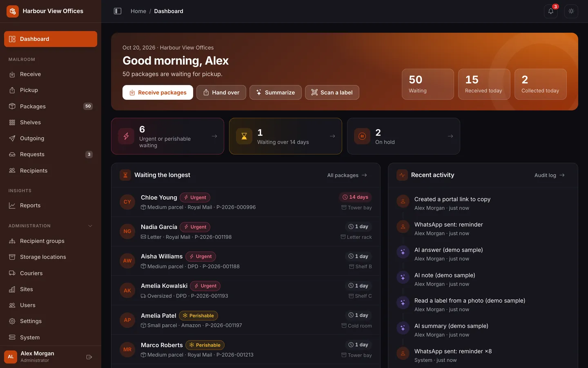This screenshot has height=368, width=588.
Task: Follow the All packages link
Action: pyautogui.click(x=347, y=175)
